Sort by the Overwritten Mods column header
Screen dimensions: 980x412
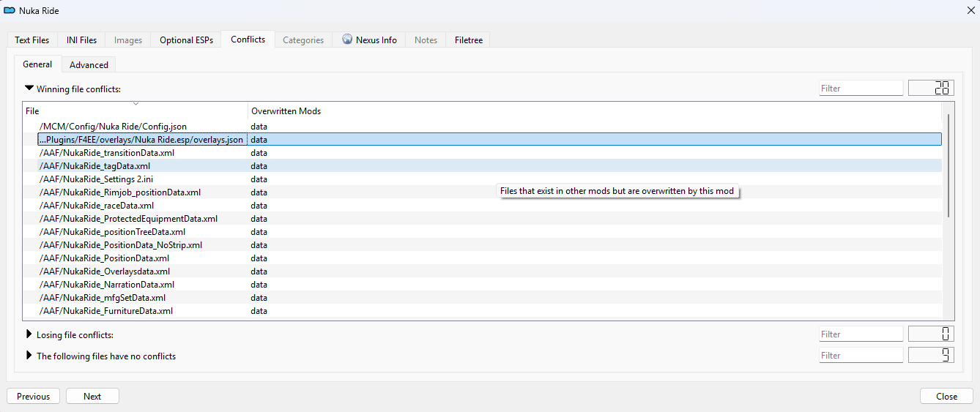[x=595, y=111]
